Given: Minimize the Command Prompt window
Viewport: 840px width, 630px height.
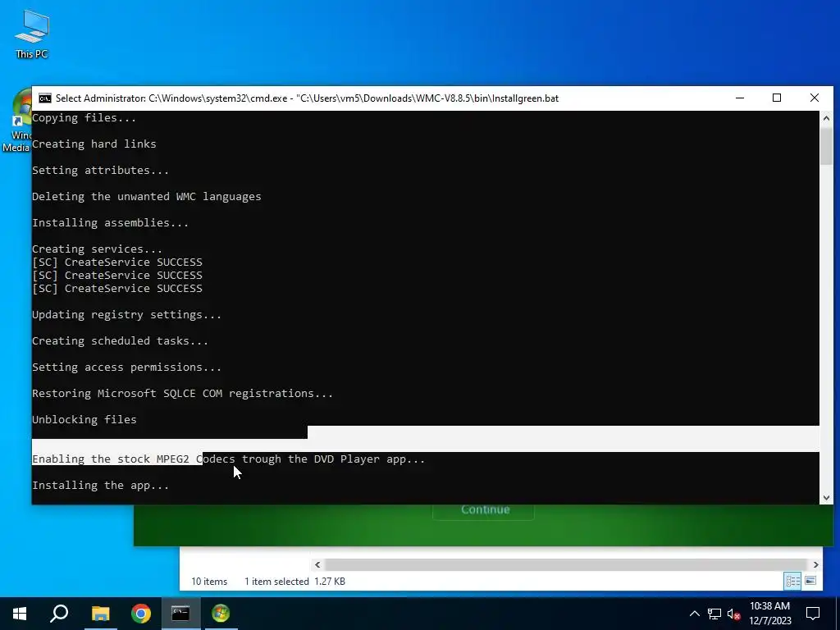Looking at the screenshot, I should (x=740, y=98).
